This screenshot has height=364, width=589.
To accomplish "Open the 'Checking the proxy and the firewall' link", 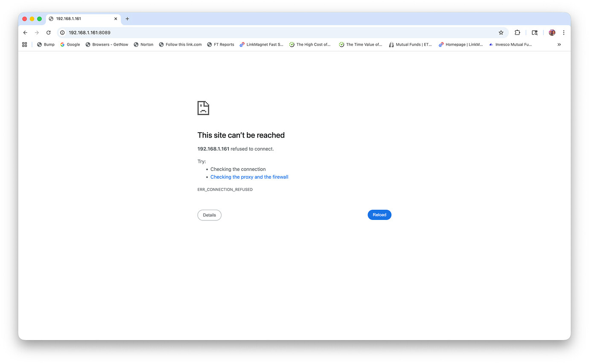I will [249, 177].
